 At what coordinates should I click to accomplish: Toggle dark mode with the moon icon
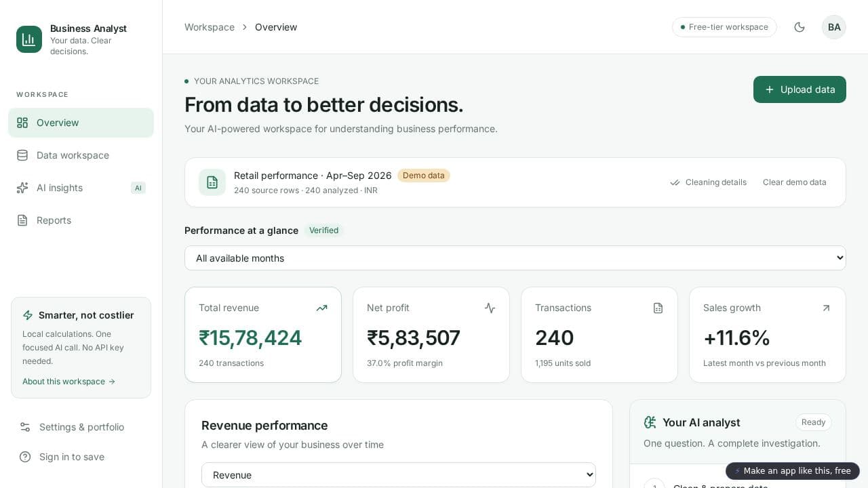[x=800, y=27]
